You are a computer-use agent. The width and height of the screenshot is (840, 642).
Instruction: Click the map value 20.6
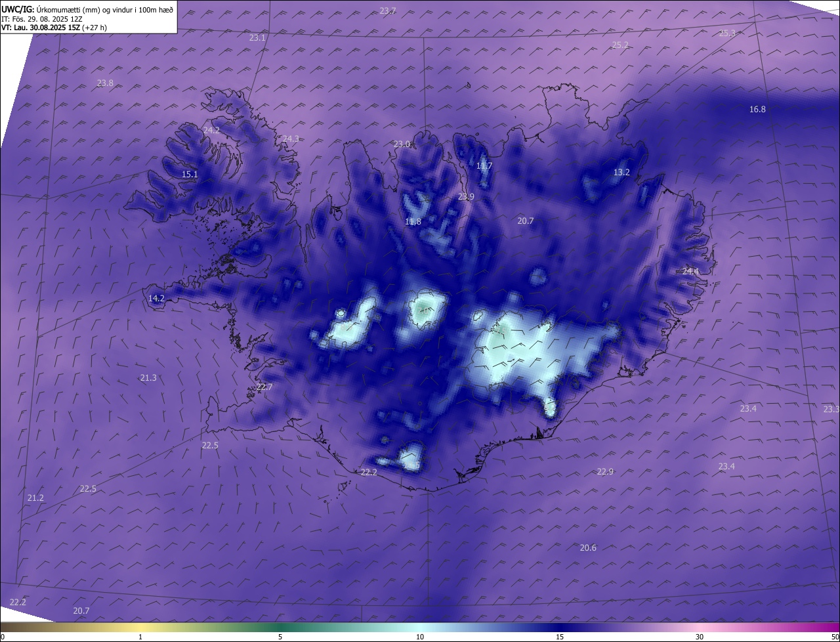(x=588, y=548)
